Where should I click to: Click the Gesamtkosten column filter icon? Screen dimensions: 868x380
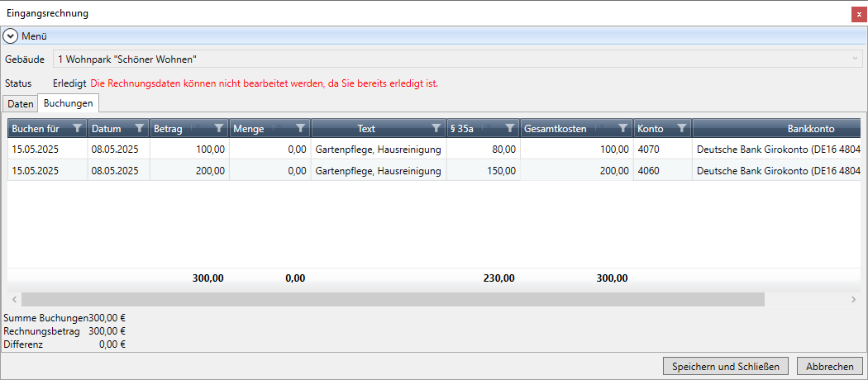[622, 128]
